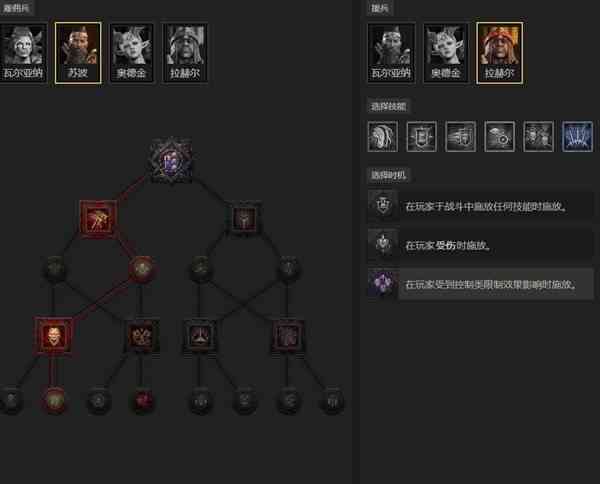This screenshot has height=484, width=600.
Task: Click the glowing red round node below bow node
Action: pyautogui.click(x=142, y=269)
